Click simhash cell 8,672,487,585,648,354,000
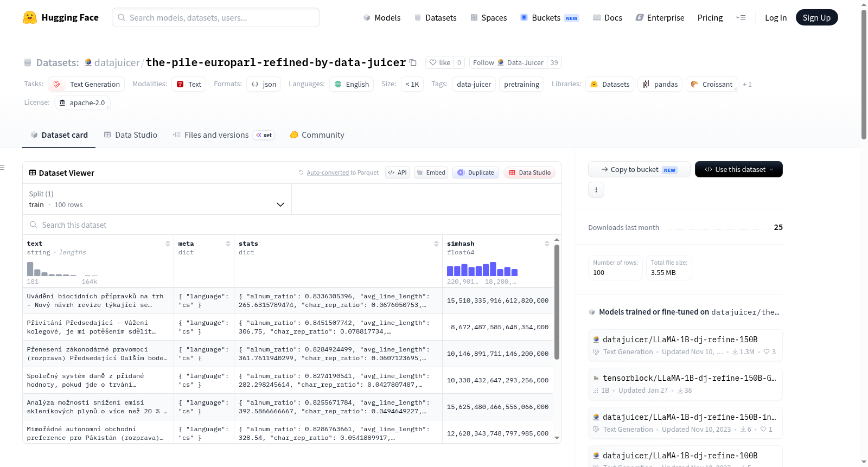 [x=497, y=327]
